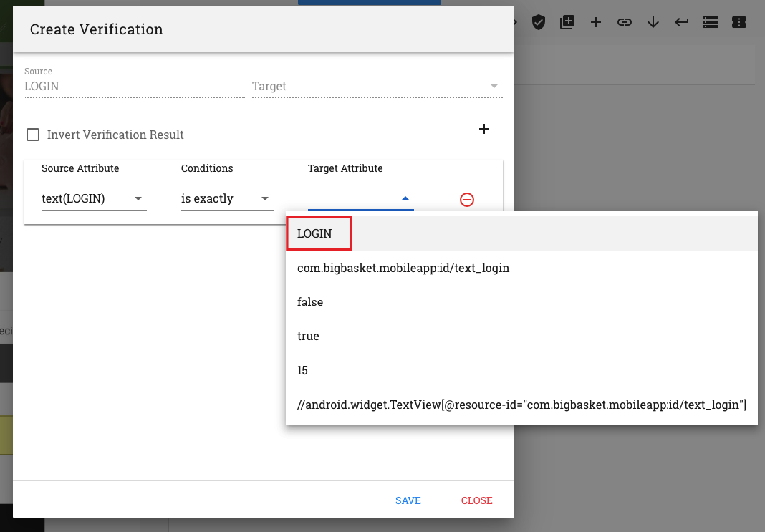Click the list rows icon in toolbar
Viewport: 765px width, 532px height.
pos(711,22)
